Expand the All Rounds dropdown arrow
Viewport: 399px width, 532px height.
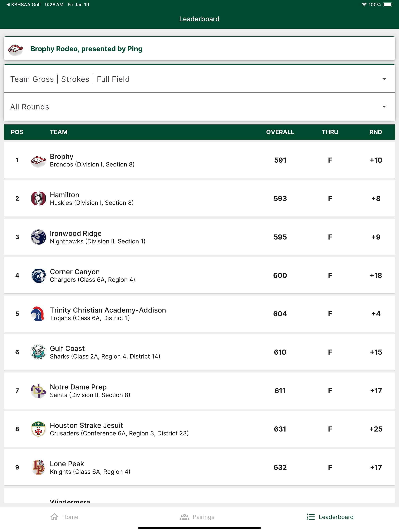click(x=384, y=107)
